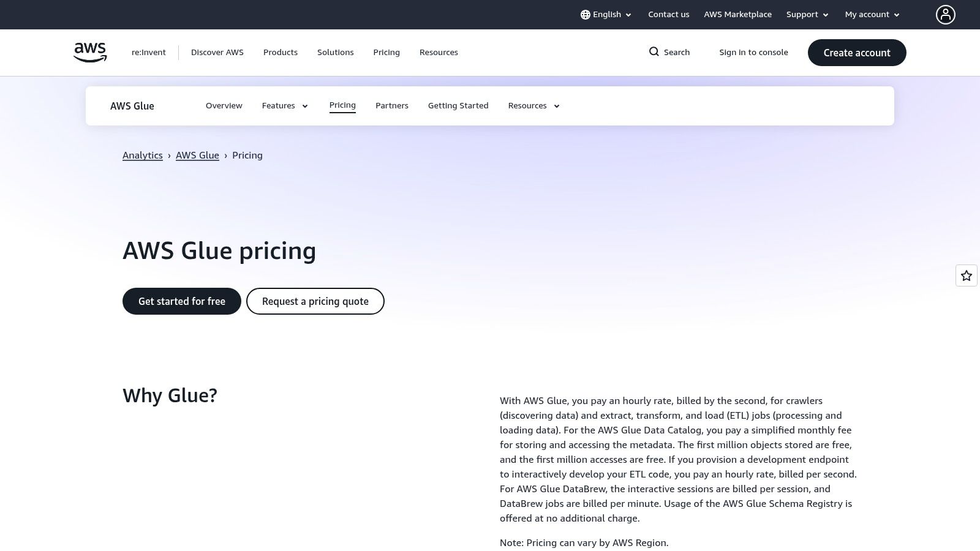Expand the Features submenu chevron
The image size is (980, 551).
(305, 107)
